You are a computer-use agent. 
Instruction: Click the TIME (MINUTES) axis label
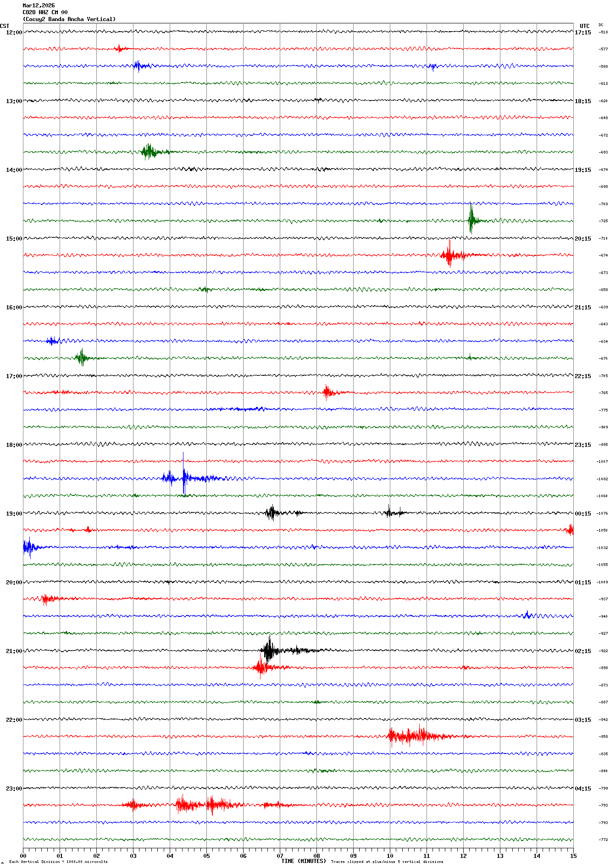click(303, 861)
